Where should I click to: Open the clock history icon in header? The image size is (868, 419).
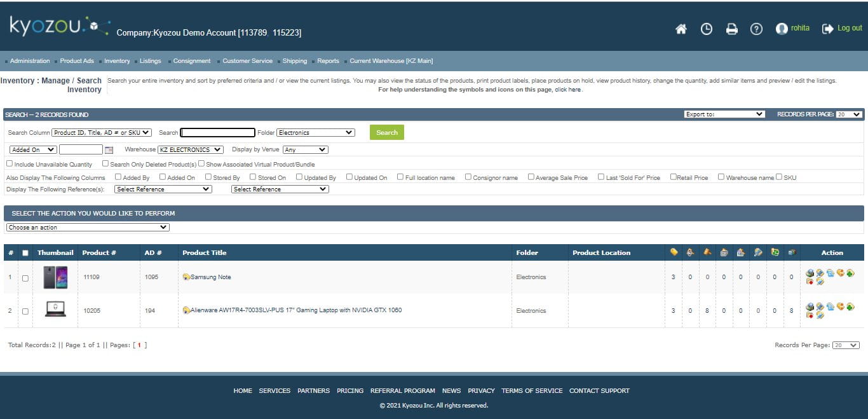[707, 29]
